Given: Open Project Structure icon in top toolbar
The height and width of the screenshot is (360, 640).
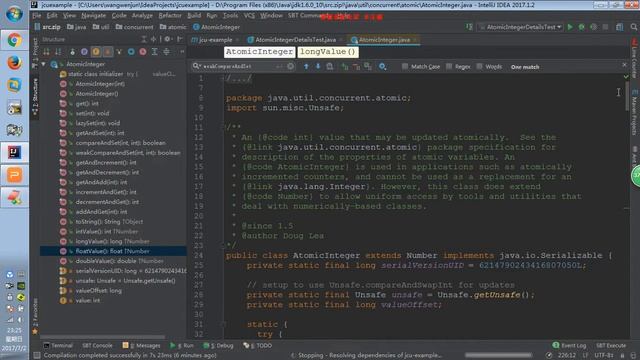Looking at the screenshot, I should pos(620,27).
